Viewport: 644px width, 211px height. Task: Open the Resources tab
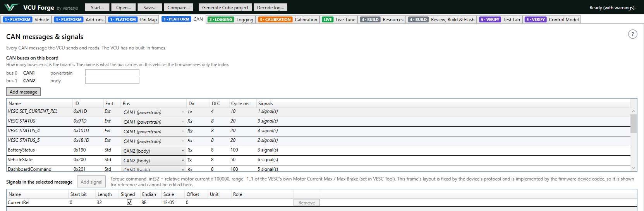pyautogui.click(x=382, y=19)
